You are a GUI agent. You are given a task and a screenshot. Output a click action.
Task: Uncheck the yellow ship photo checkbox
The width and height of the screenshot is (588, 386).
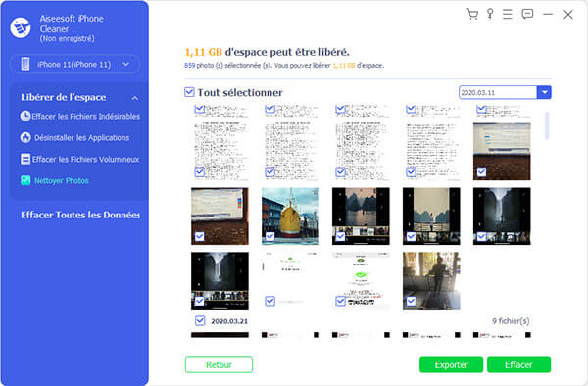point(270,236)
